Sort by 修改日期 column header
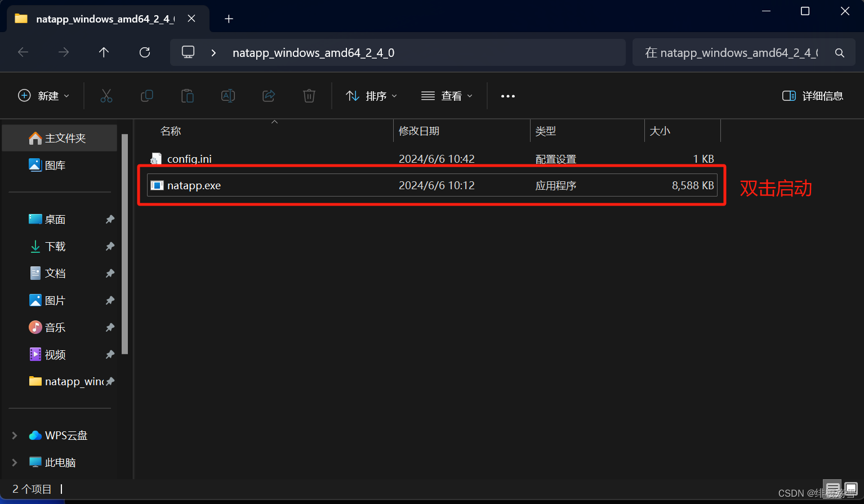Image resolution: width=864 pixels, height=504 pixels. [418, 131]
